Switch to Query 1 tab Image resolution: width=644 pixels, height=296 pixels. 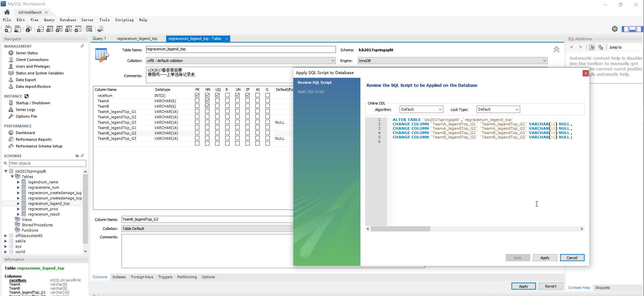[x=99, y=39]
